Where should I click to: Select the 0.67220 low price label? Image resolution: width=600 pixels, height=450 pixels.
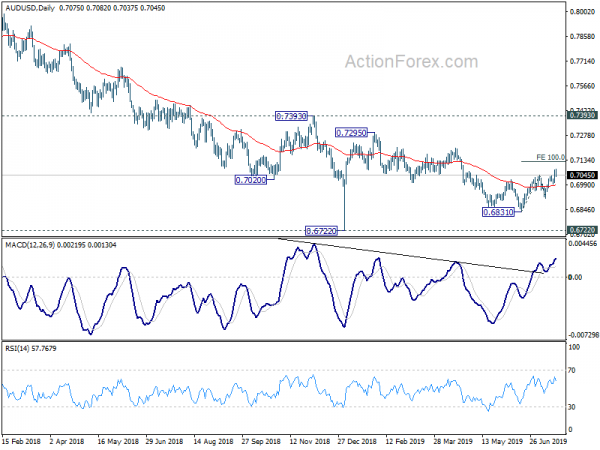pos(321,231)
